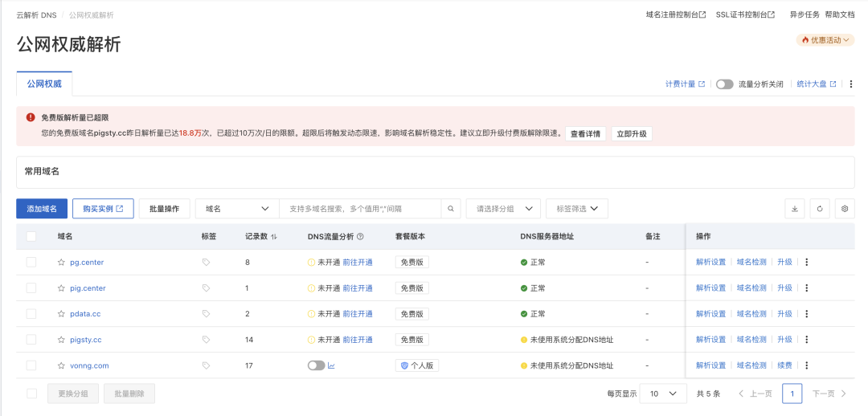Check the vonng.com row checkbox
Viewport: 868px width, 416px height.
pyautogui.click(x=31, y=365)
